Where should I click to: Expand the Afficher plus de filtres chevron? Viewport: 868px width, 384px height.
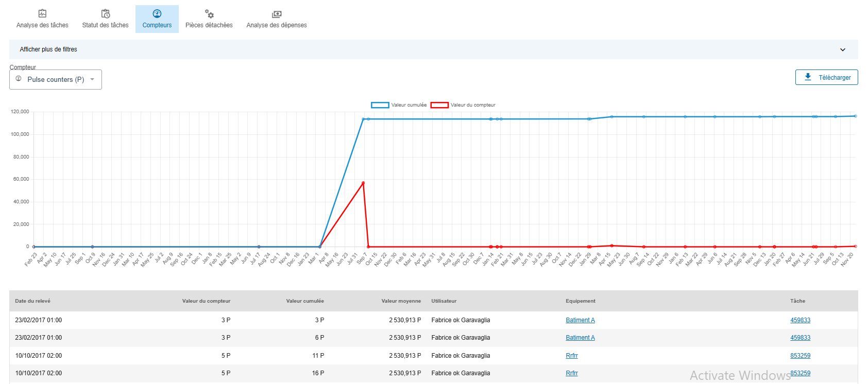pyautogui.click(x=843, y=50)
